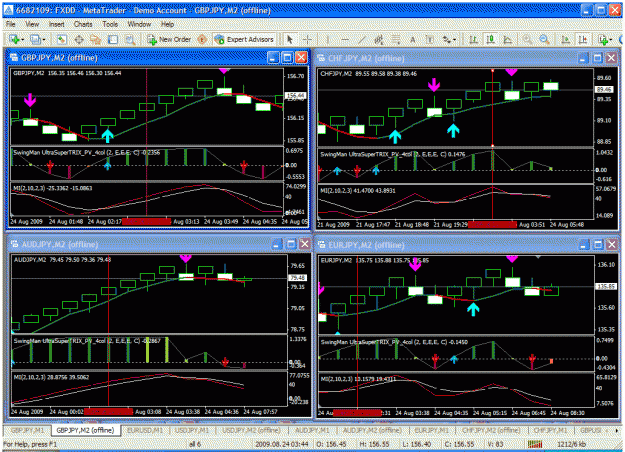Select the Fibonacci retracement tool
This screenshot has width=625, height=452.
pos(395,39)
